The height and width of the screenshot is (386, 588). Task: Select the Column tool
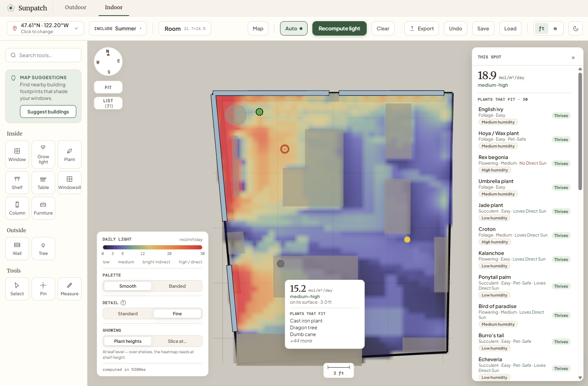click(17, 208)
